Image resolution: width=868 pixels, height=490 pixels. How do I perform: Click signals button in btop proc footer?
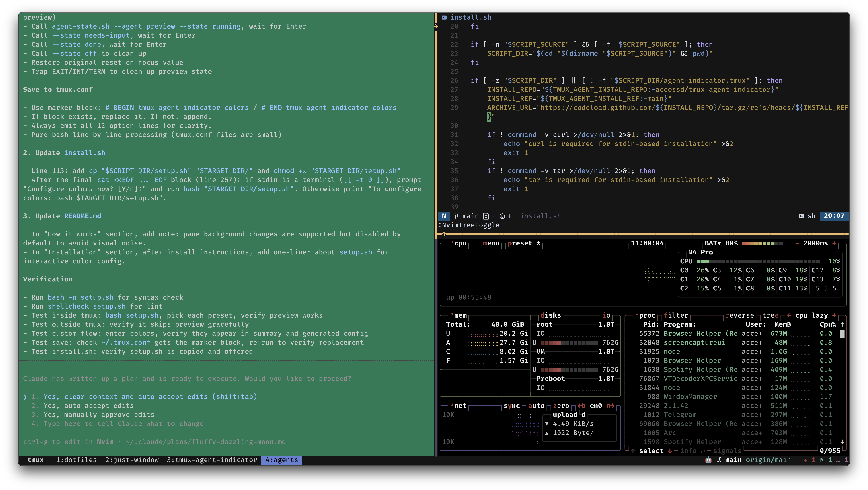[x=727, y=451]
